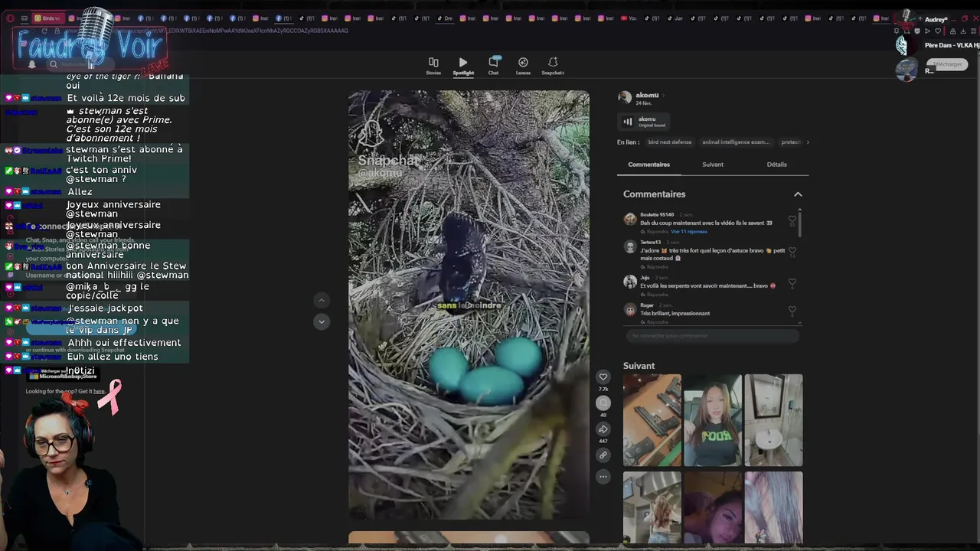The height and width of the screenshot is (551, 980).
Task: Select the Snapchat+ nav label
Action: [553, 73]
